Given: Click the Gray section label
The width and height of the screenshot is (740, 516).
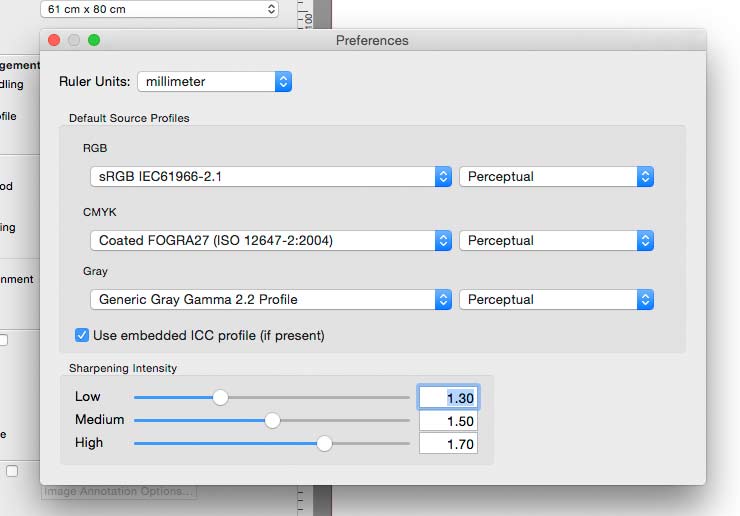Looking at the screenshot, I should click(95, 271).
